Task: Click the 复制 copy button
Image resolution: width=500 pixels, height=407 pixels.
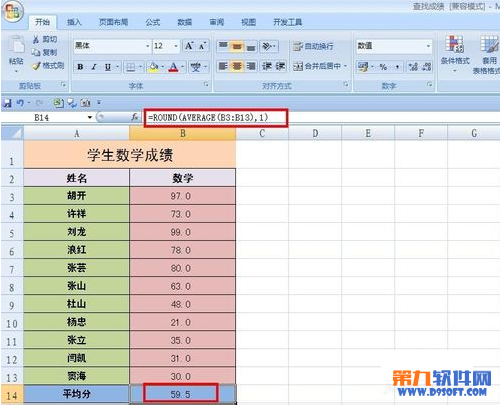Action: coord(45,52)
